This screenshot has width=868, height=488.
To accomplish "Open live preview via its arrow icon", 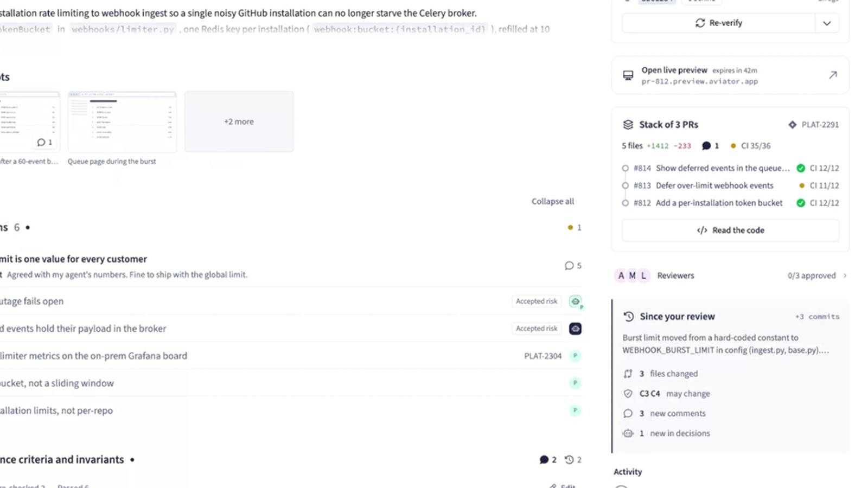I will (x=833, y=75).
